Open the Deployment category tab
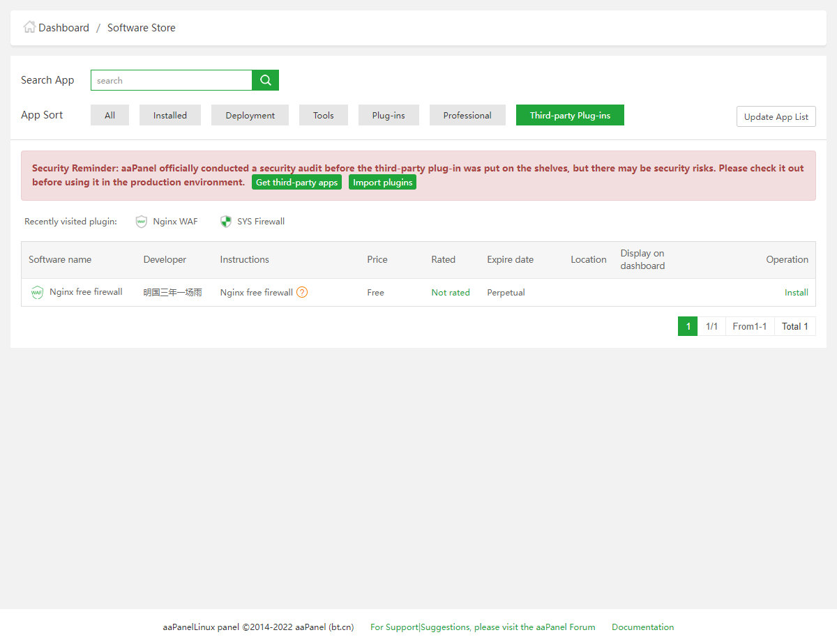The height and width of the screenshot is (644, 837). pos(250,116)
